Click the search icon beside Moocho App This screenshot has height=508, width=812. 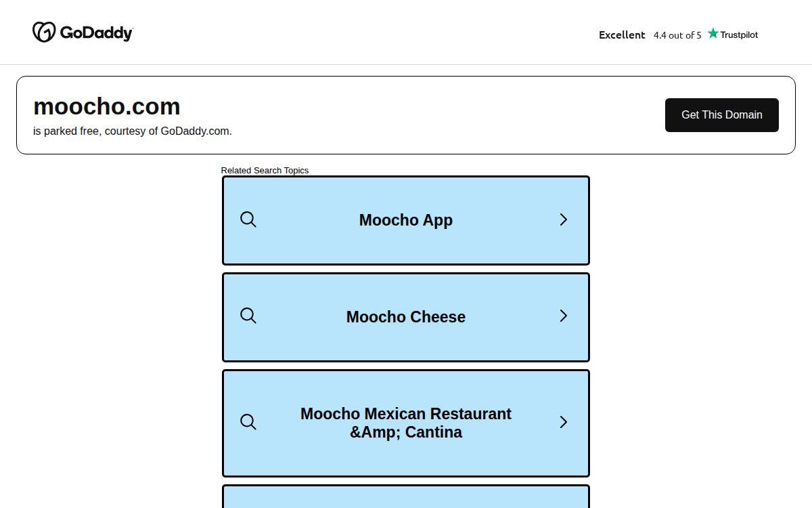pyautogui.click(x=248, y=219)
